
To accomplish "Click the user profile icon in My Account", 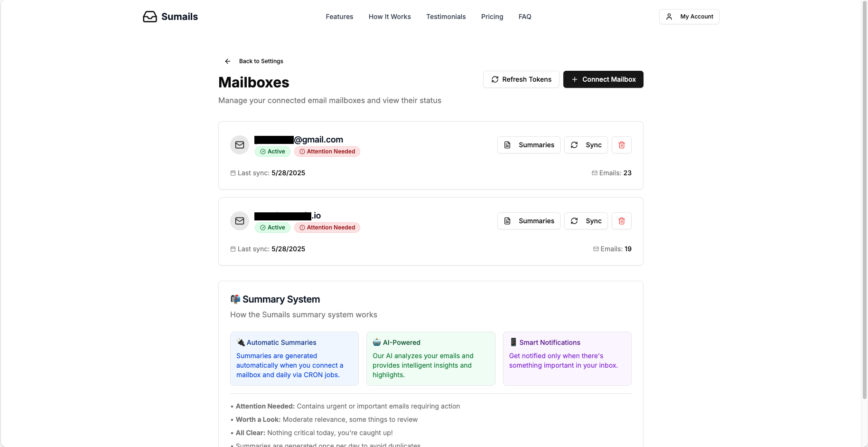I will [x=669, y=17].
